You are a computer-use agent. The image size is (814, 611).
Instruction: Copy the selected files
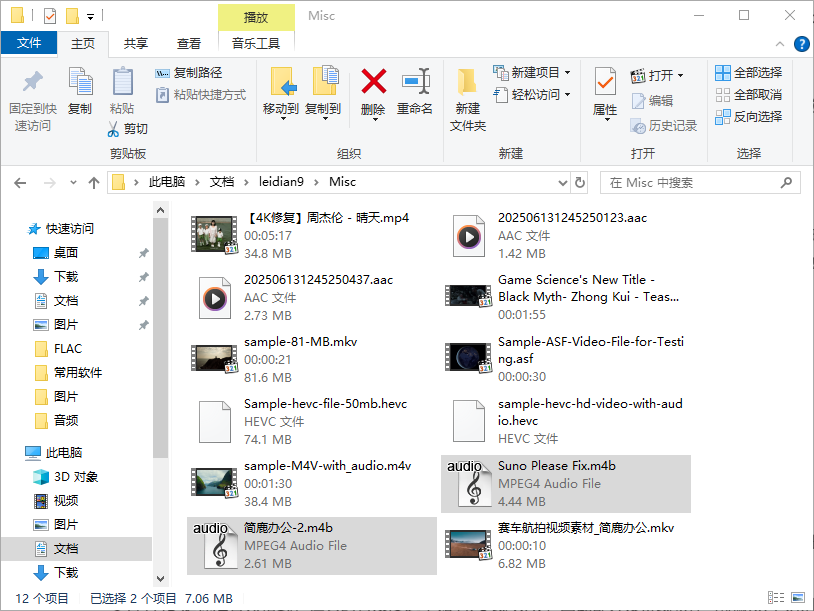pos(80,95)
